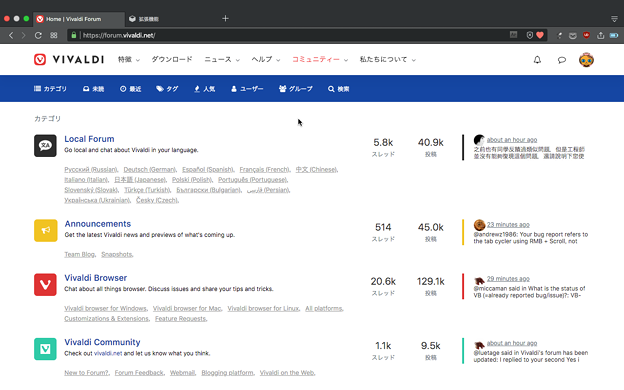Viewport: 624px width, 390px height.
Task: Open the グループ (groups) nav item
Action: [296, 89]
